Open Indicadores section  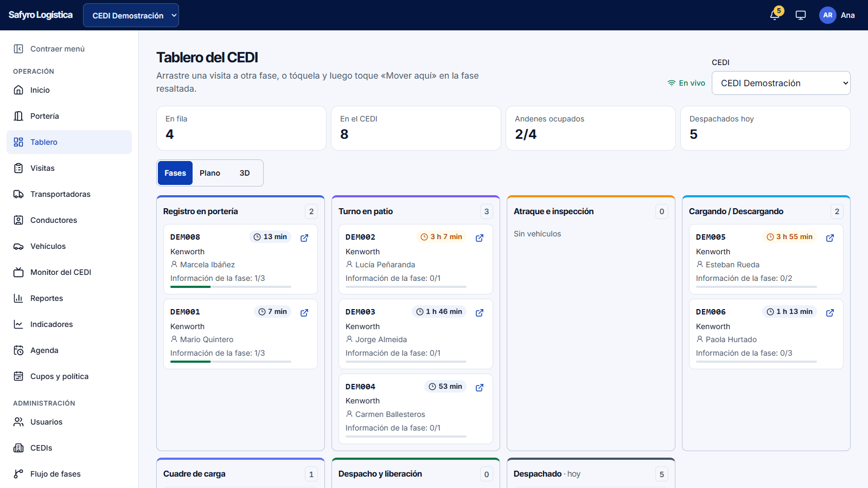pyautogui.click(x=69, y=324)
